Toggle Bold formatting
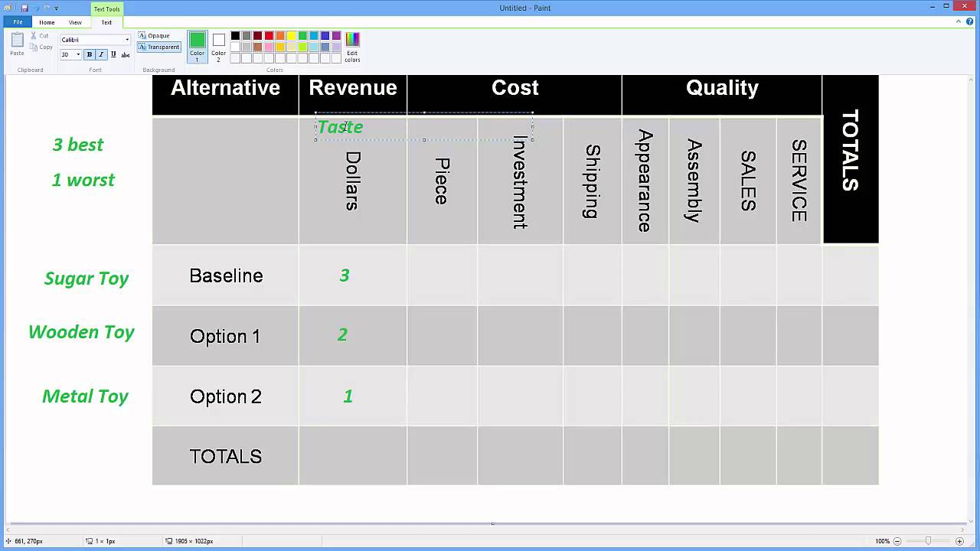 coord(89,54)
